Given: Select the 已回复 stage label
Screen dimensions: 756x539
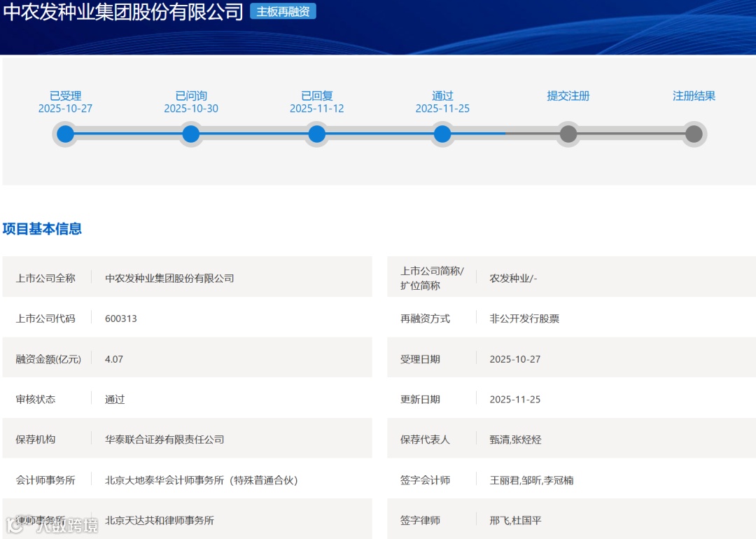Looking at the screenshot, I should pyautogui.click(x=317, y=95).
